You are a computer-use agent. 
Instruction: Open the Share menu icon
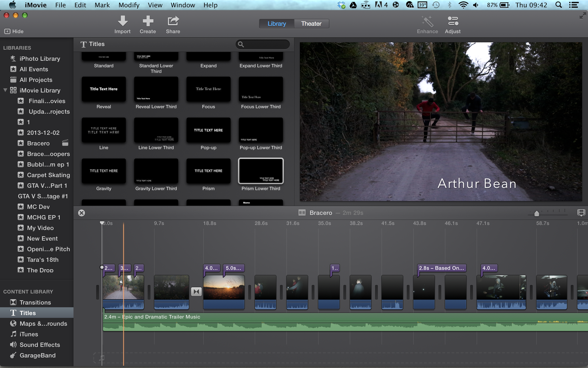(173, 21)
